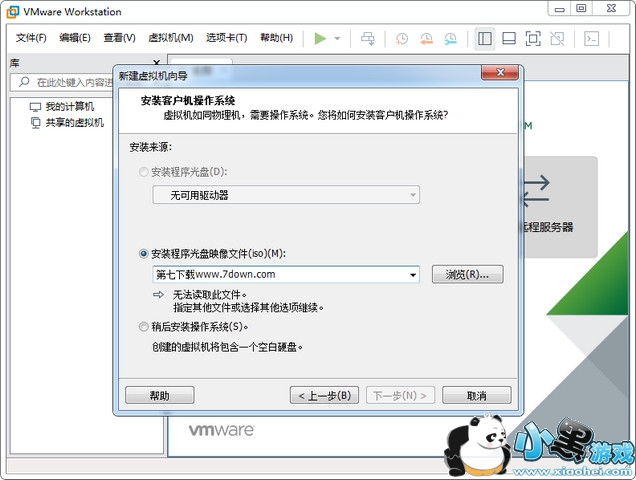Click the 安装来源 label
This screenshot has width=636, height=480.
click(151, 147)
